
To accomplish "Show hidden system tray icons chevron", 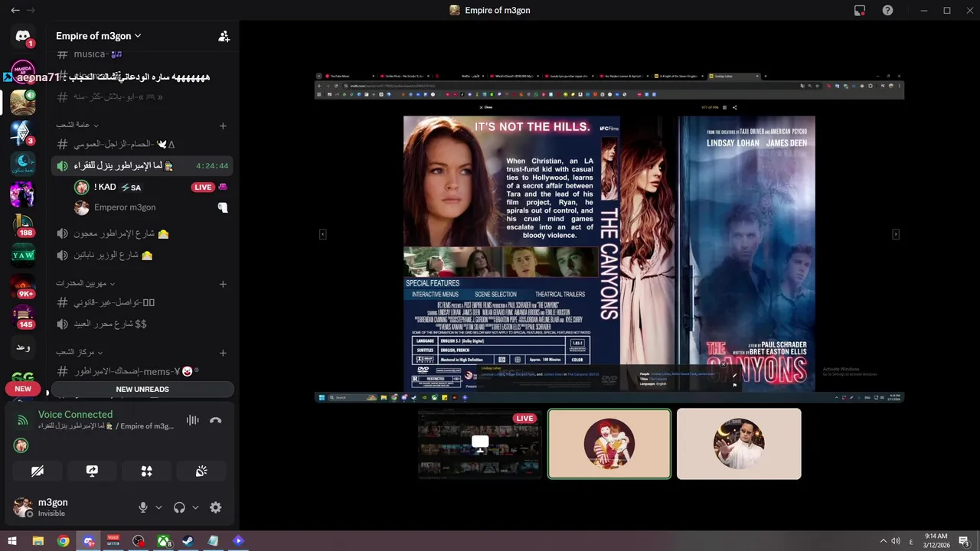I will click(x=883, y=541).
